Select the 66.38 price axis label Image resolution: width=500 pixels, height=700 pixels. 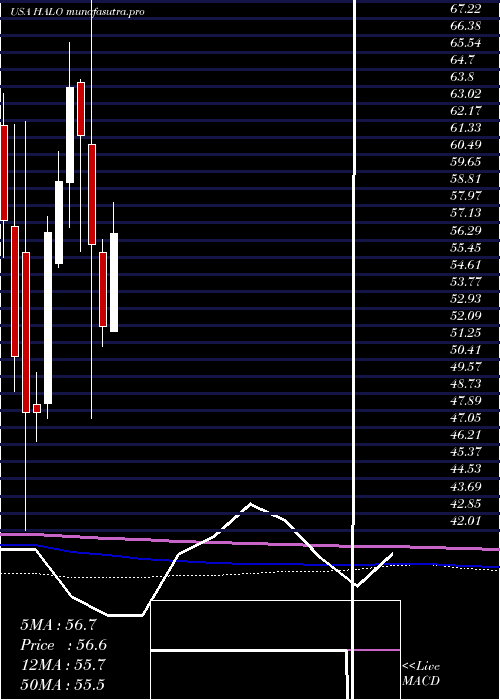pyautogui.click(x=465, y=25)
